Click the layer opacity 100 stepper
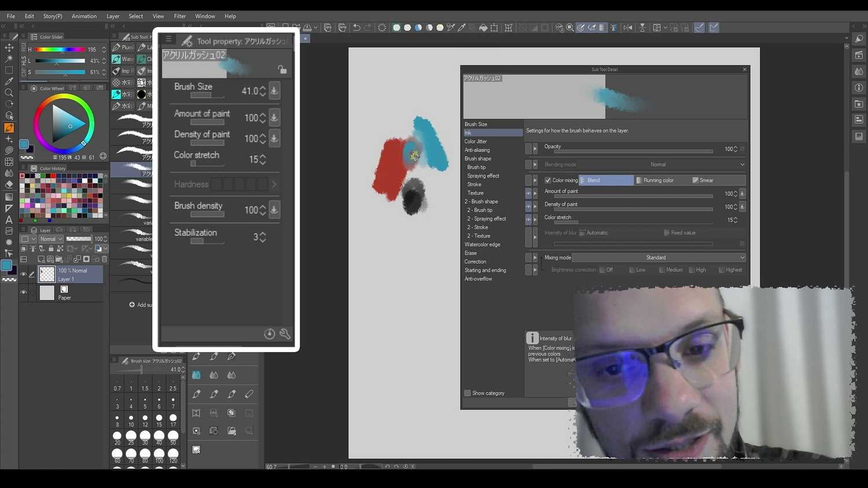This screenshot has height=488, width=868. tap(105, 239)
